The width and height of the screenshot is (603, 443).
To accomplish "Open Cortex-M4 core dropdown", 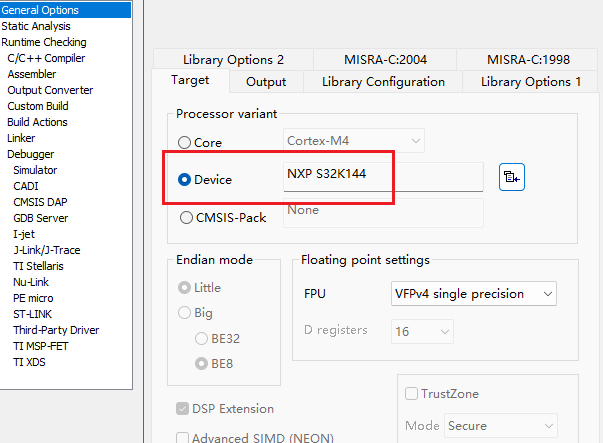I will [x=354, y=141].
